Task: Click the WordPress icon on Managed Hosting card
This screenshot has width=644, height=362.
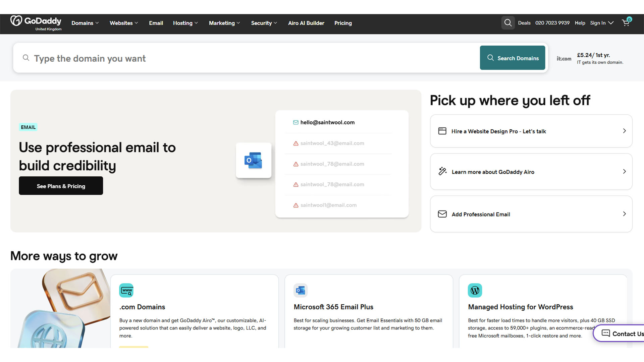Action: coord(475,290)
